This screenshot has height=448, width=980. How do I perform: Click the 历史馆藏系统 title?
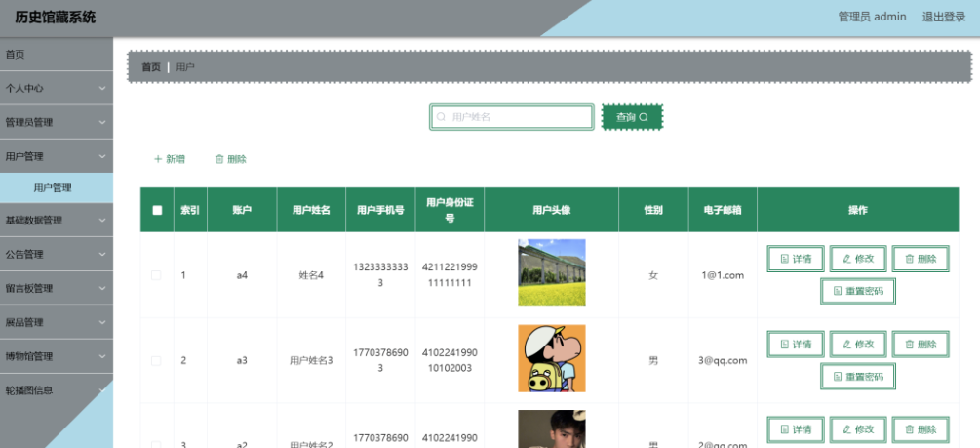[x=56, y=17]
